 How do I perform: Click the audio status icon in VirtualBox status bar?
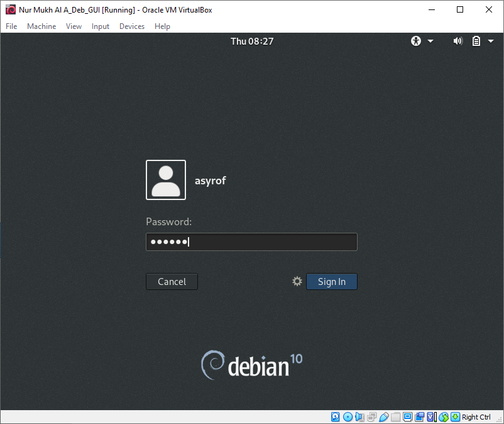359,416
